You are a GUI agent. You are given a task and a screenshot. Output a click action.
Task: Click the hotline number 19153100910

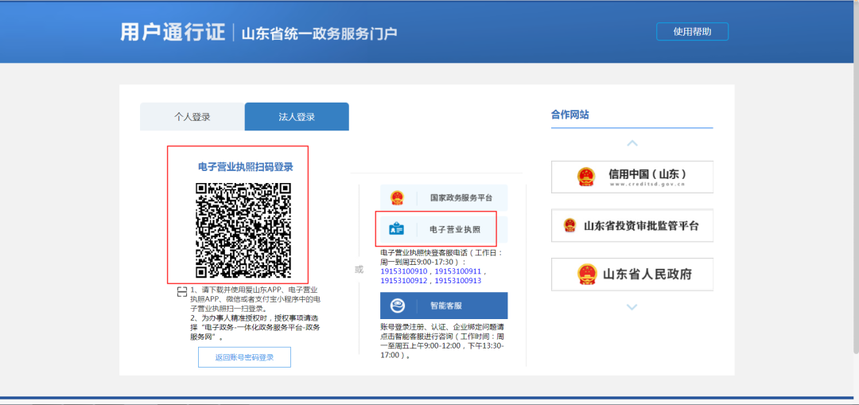tap(404, 271)
